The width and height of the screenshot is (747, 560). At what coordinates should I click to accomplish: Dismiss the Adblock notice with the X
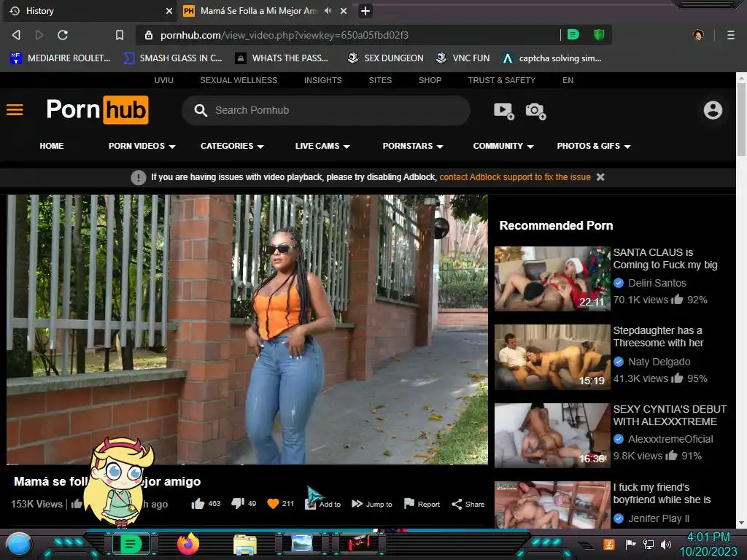[600, 177]
